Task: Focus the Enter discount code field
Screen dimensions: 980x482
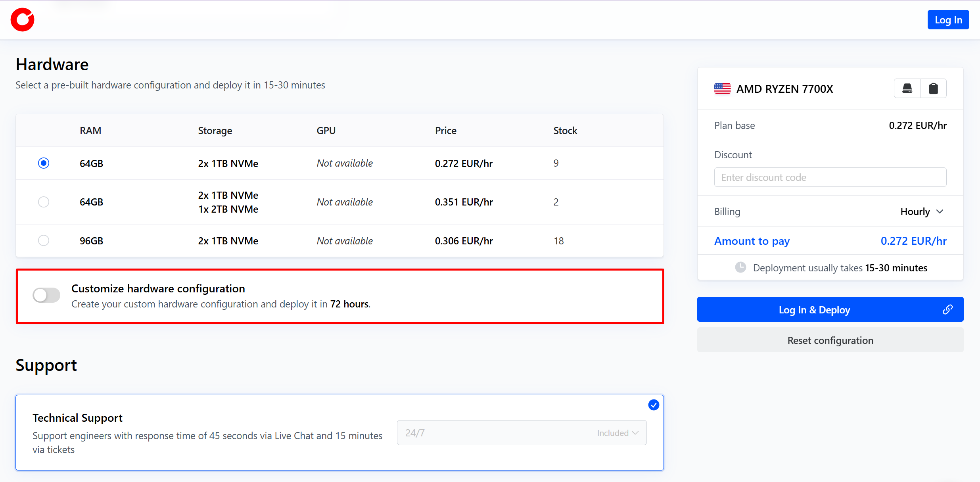Action: pyautogui.click(x=830, y=177)
